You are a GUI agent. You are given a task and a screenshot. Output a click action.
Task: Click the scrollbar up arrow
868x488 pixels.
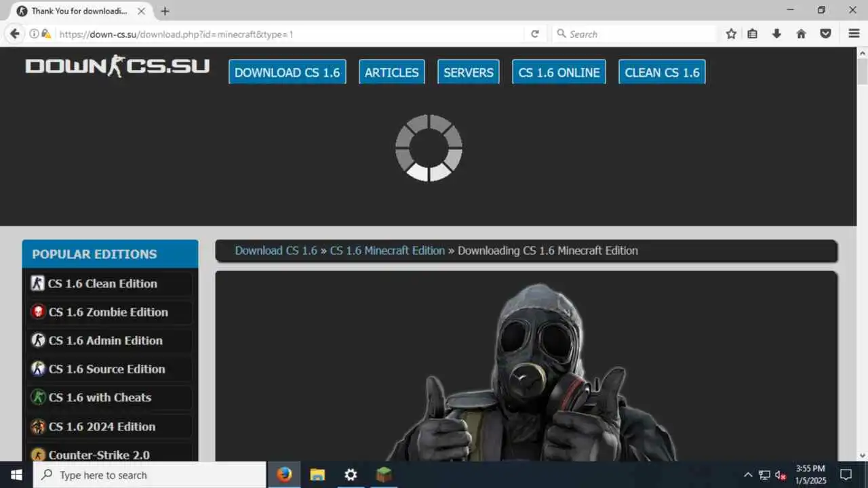tap(862, 52)
